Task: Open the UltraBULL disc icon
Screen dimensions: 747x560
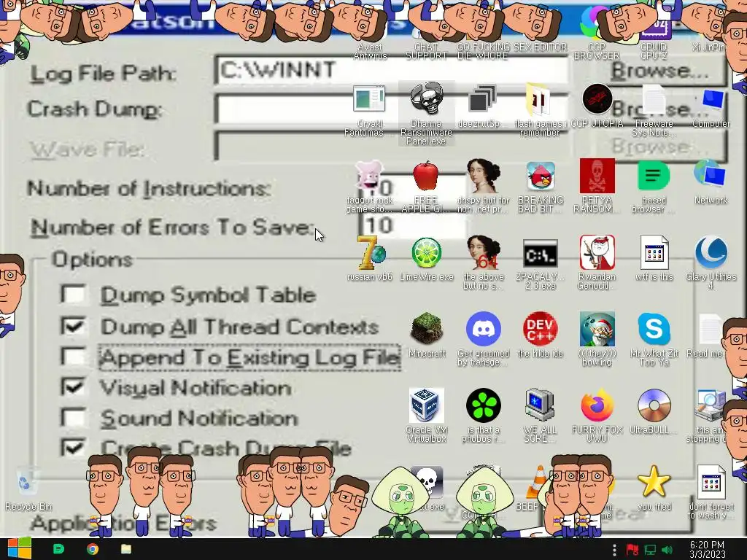Action: pos(654,405)
